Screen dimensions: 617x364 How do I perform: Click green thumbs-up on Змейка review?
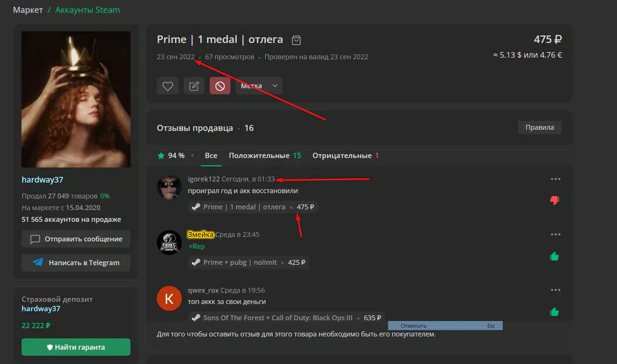coord(554,256)
